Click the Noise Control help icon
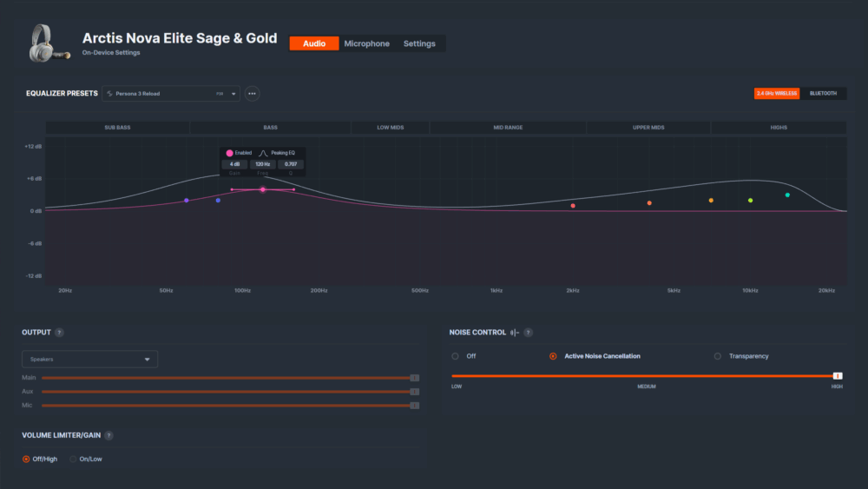 (x=528, y=333)
